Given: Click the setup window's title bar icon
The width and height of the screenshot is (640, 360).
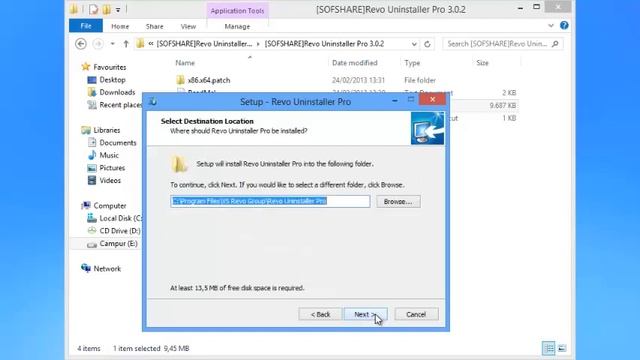Looking at the screenshot, I should (153, 101).
